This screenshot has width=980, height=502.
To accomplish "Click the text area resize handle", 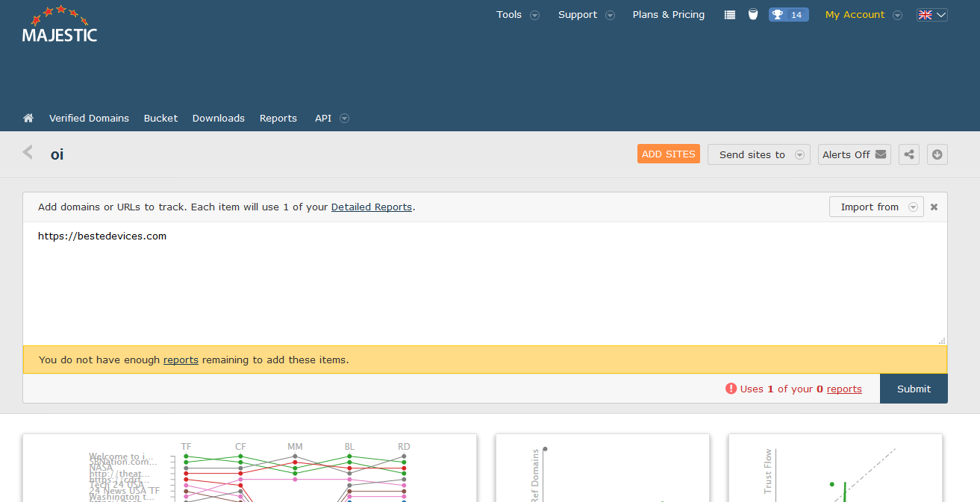I will [x=942, y=340].
